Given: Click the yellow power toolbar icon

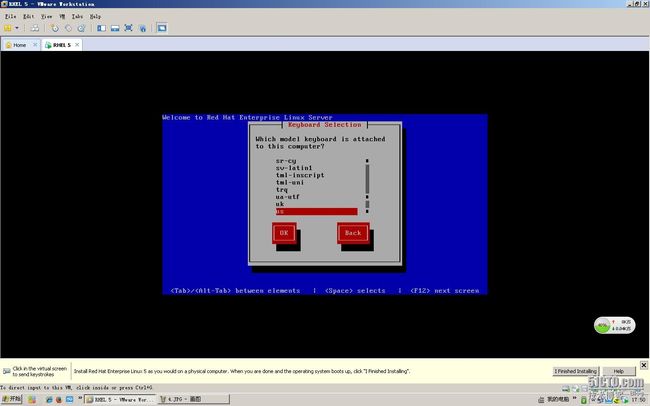Looking at the screenshot, I should 7,28.
